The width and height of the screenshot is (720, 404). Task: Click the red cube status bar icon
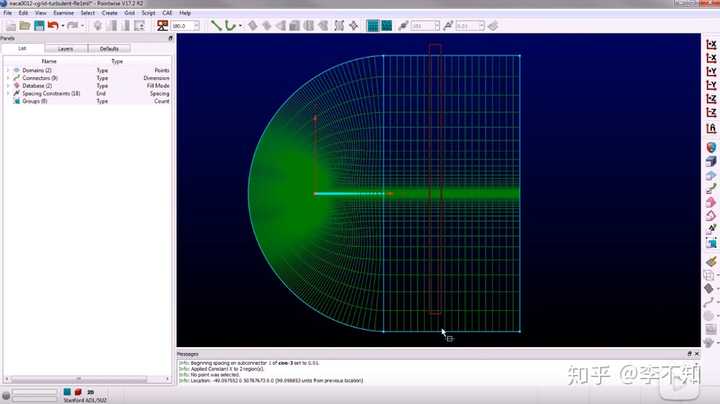tap(78, 392)
